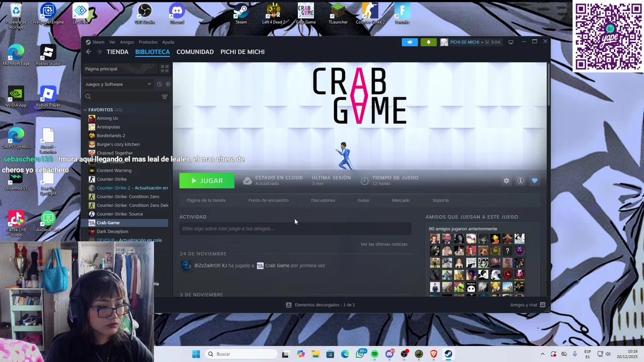Click the activity comment input field
Viewport: 644px width, 362px height.
[x=295, y=229]
